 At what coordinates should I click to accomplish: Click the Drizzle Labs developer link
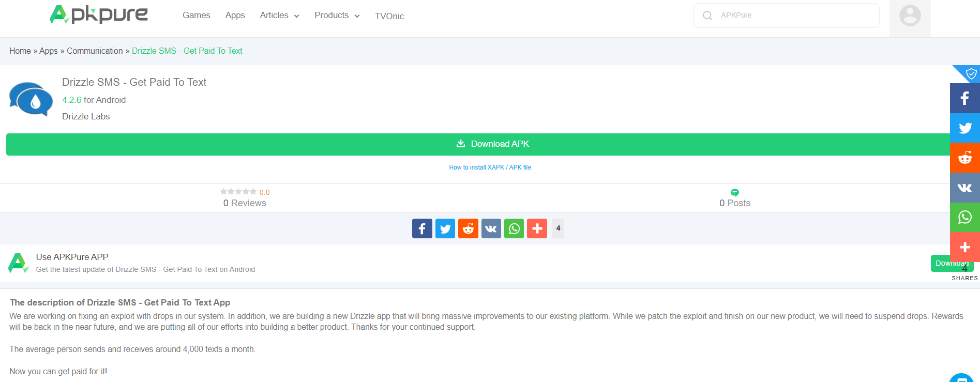(86, 116)
